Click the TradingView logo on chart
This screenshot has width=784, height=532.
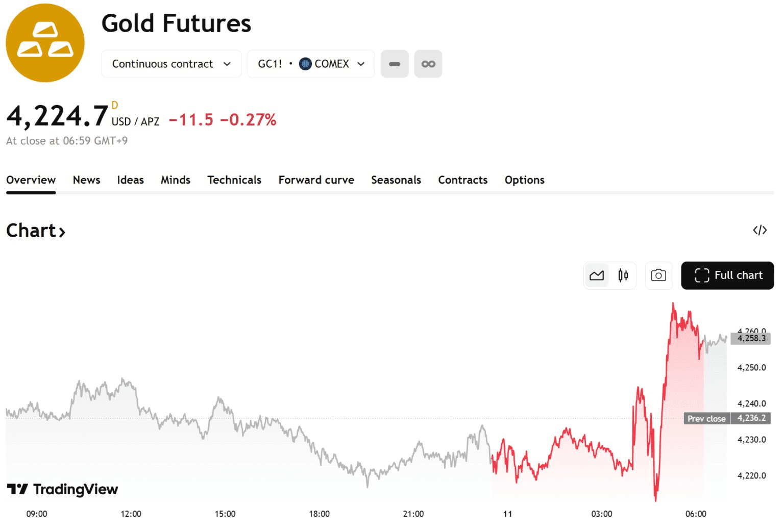(63, 490)
